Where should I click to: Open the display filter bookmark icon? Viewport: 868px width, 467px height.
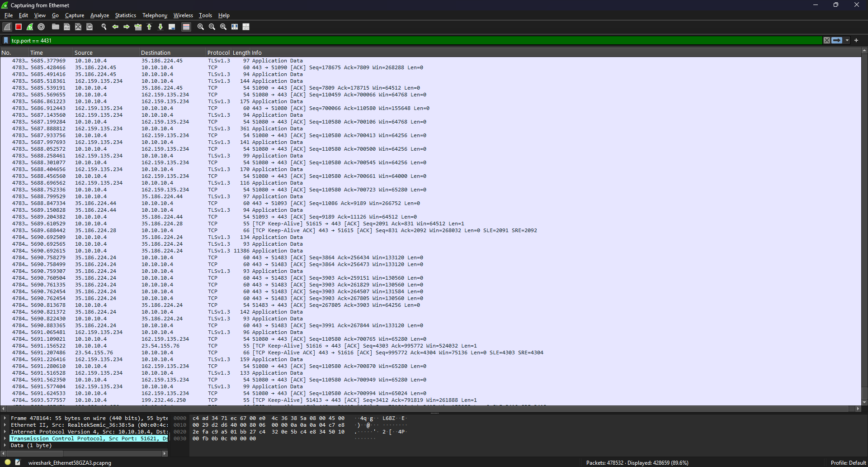tap(6, 41)
